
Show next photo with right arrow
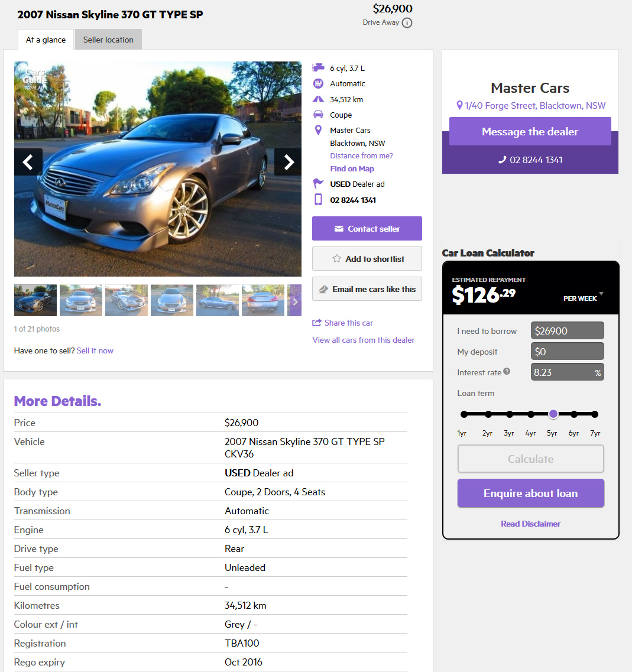tap(288, 162)
